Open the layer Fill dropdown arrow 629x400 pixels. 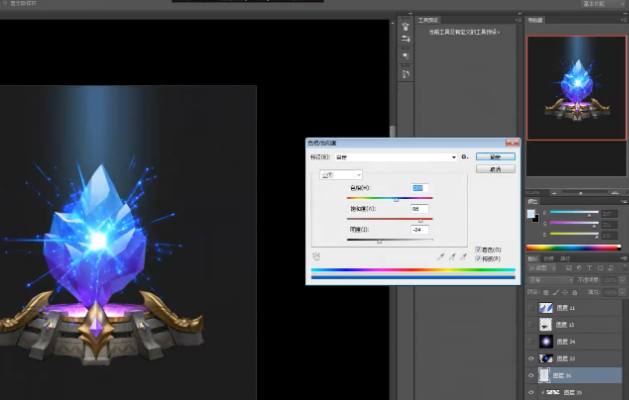click(622, 292)
